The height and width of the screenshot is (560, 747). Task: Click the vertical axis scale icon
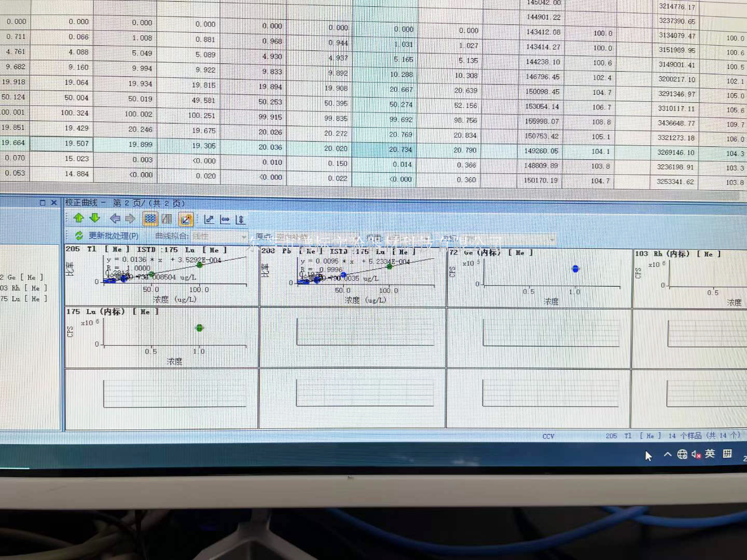[240, 220]
